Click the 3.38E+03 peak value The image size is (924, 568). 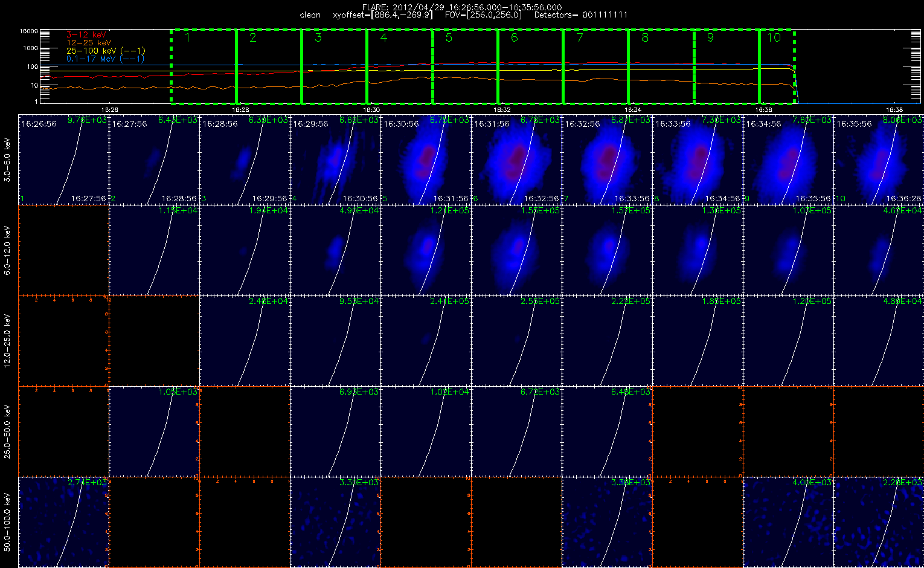click(630, 483)
